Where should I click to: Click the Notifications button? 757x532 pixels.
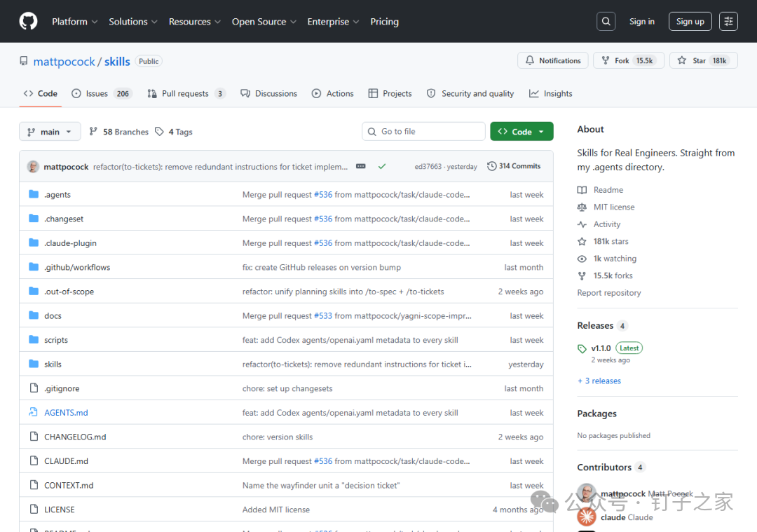pyautogui.click(x=553, y=60)
